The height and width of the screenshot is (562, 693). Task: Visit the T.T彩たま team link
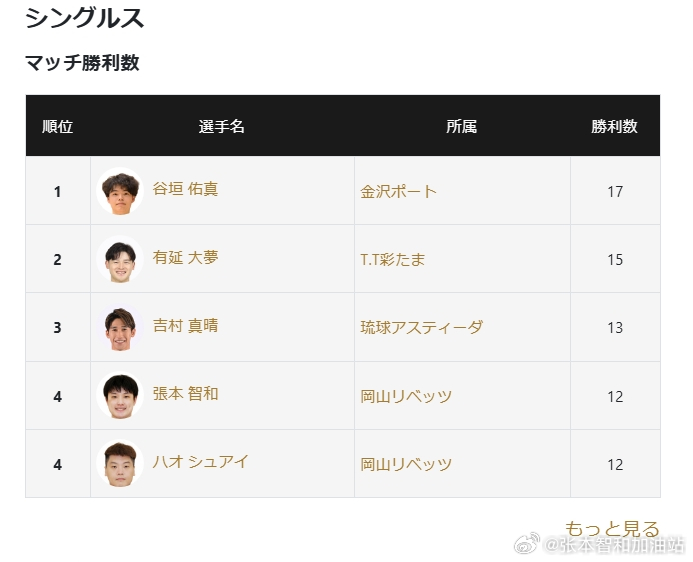[x=392, y=259]
